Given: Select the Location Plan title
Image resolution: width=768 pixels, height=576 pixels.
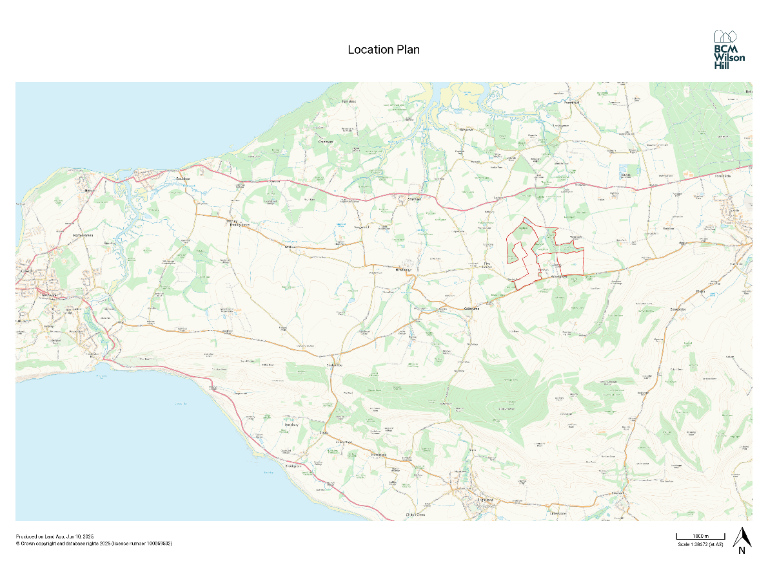Looking at the screenshot, I should click(x=384, y=49).
